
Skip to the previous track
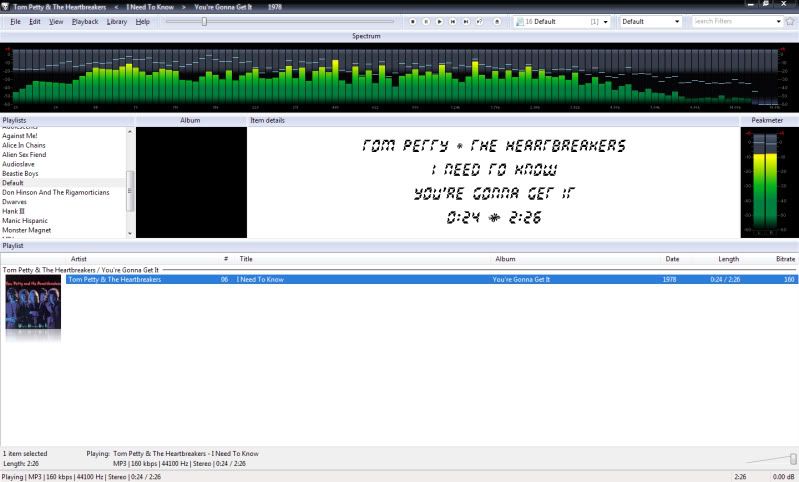(x=452, y=21)
